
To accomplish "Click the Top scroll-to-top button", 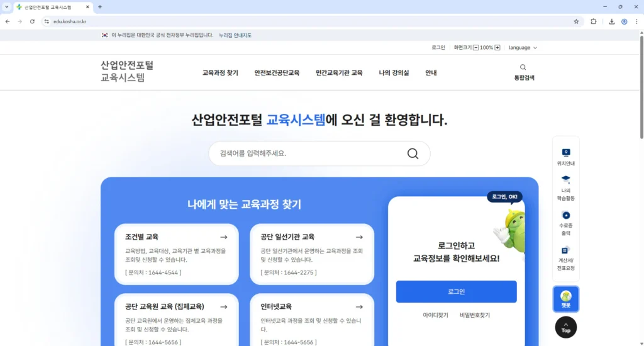I will click(565, 327).
